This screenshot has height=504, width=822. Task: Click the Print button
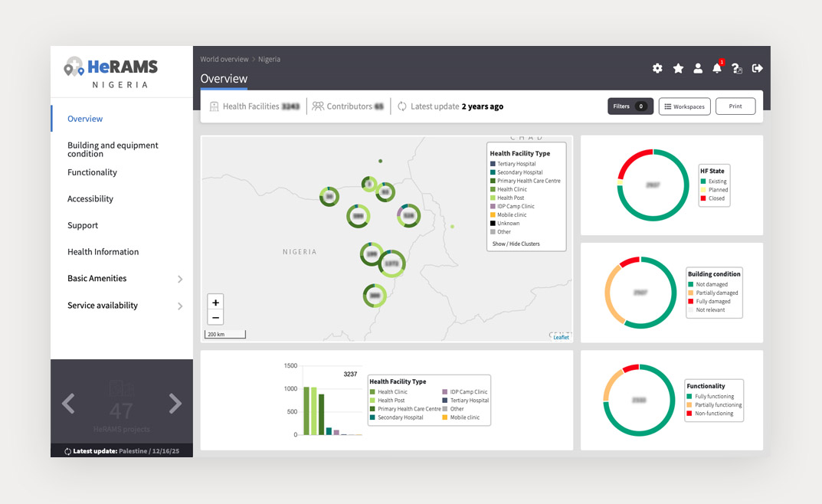(x=735, y=106)
